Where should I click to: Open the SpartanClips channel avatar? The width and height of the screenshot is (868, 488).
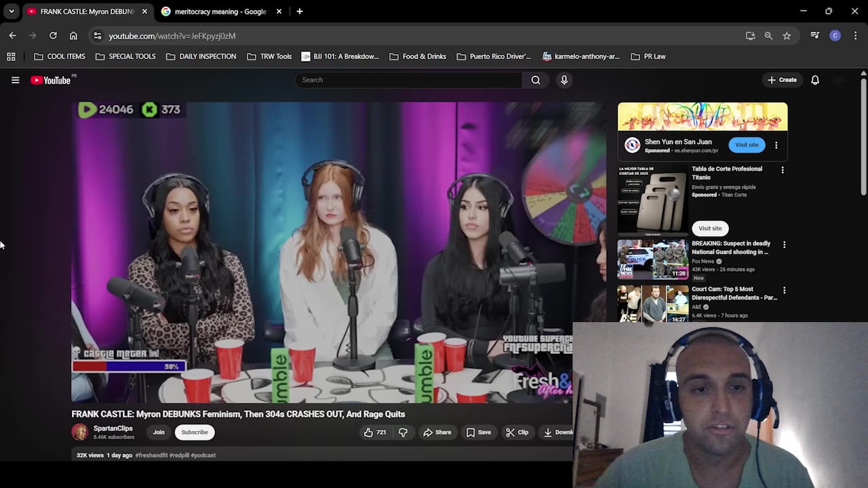[x=80, y=432]
